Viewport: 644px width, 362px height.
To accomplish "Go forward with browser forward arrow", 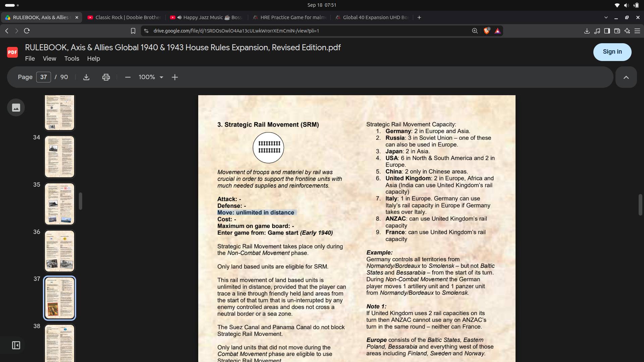I will pyautogui.click(x=16, y=31).
